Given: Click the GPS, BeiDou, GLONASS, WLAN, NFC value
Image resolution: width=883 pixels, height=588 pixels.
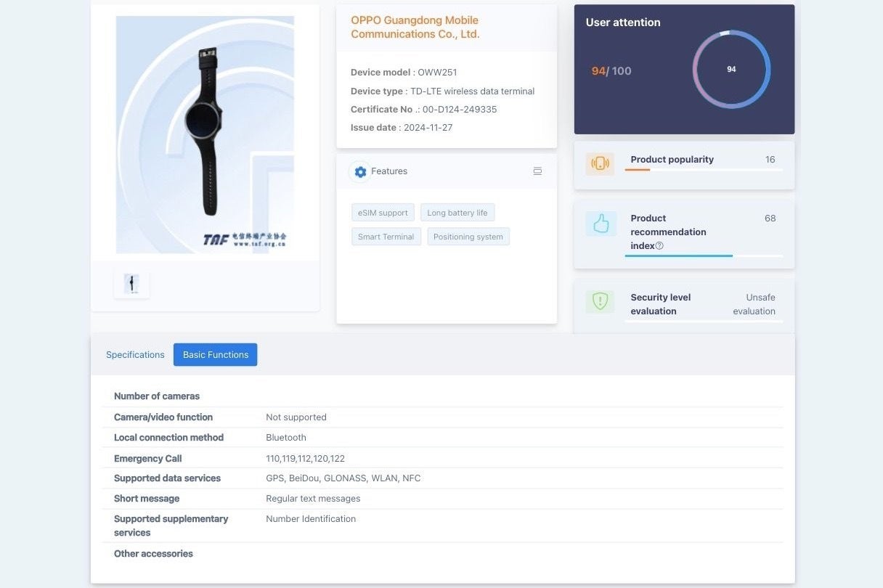Looking at the screenshot, I should coord(343,478).
